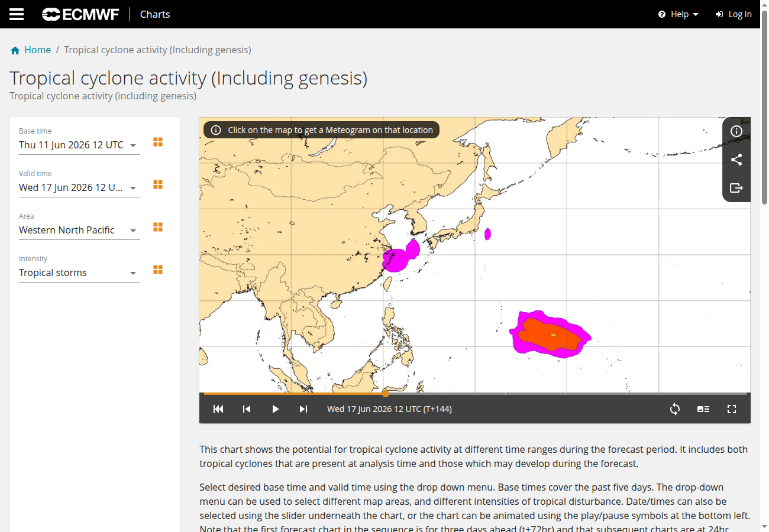This screenshot has width=769, height=532.
Task: Click the Log in link
Action: click(x=734, y=14)
